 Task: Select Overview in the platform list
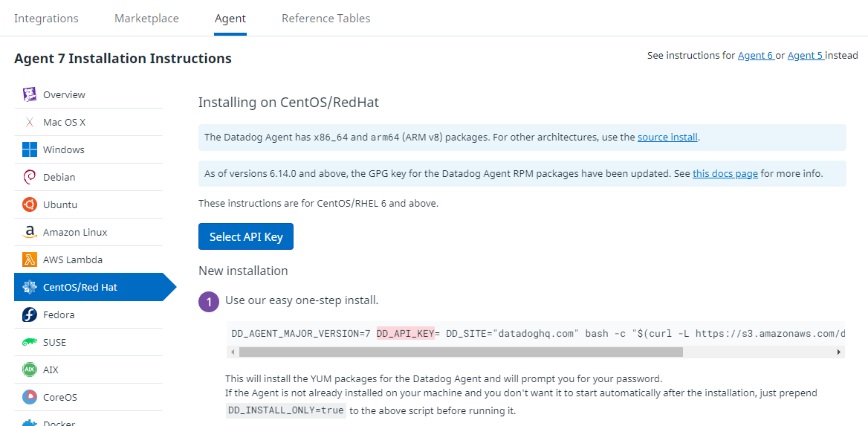point(88,94)
